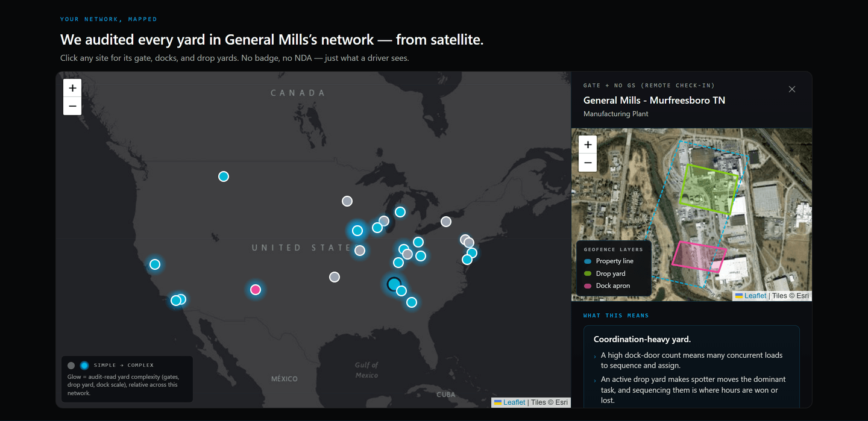Click the General Mills - Murfreesboro TN title
Viewport: 868px width, 421px height.
[x=654, y=101]
